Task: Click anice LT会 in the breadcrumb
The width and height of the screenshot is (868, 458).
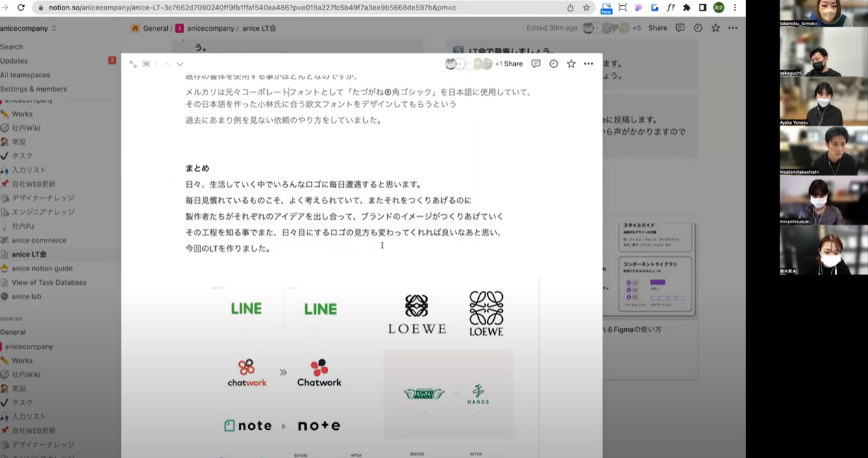Action: [x=260, y=28]
